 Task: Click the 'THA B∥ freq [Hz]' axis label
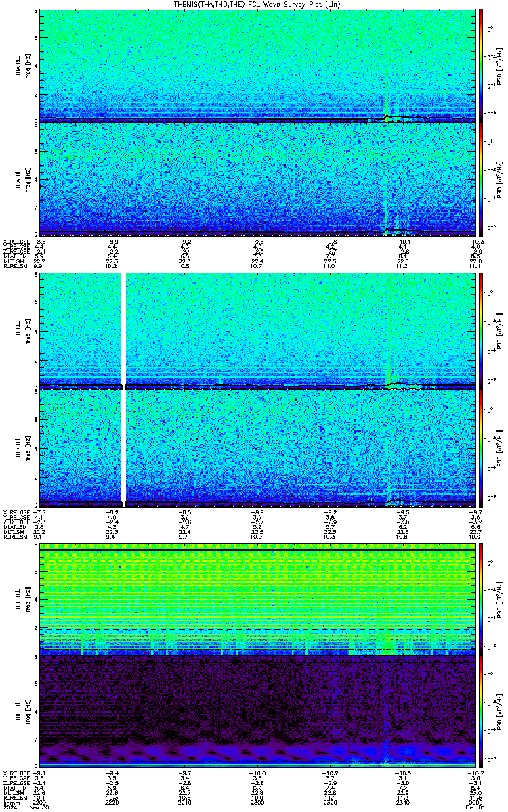24,179
